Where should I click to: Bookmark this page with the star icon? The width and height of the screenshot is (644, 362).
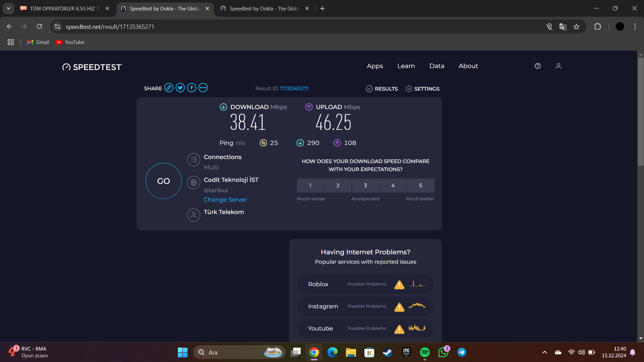point(576,27)
